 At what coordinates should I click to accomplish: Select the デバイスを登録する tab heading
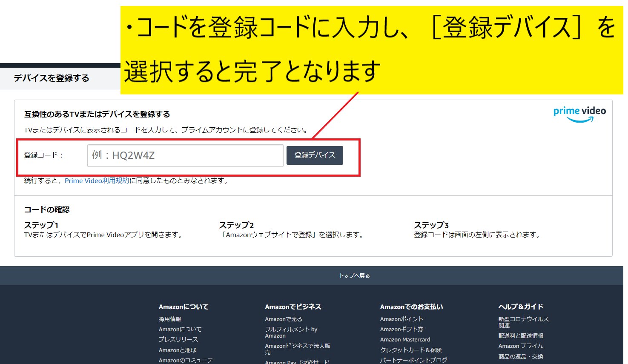[52, 78]
